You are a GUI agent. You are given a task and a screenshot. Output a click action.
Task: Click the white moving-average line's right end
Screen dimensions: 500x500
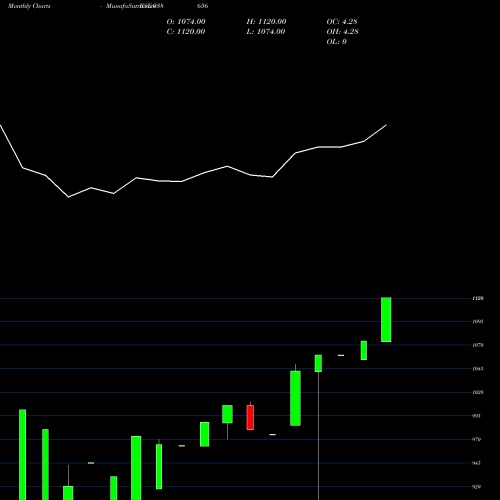click(x=386, y=125)
